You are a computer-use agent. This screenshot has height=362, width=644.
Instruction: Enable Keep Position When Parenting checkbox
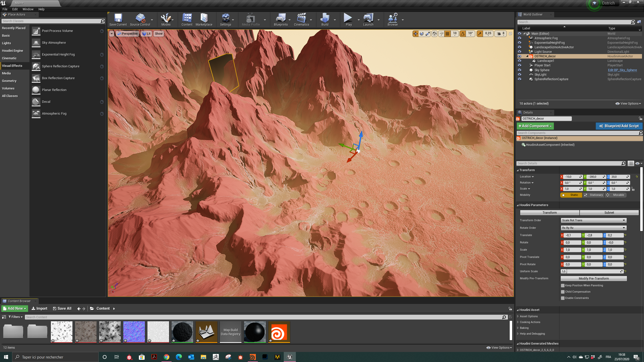pyautogui.click(x=563, y=286)
